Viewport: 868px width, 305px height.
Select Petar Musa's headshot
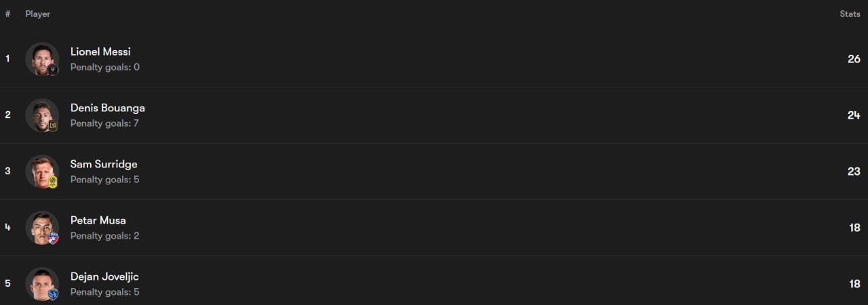click(41, 226)
